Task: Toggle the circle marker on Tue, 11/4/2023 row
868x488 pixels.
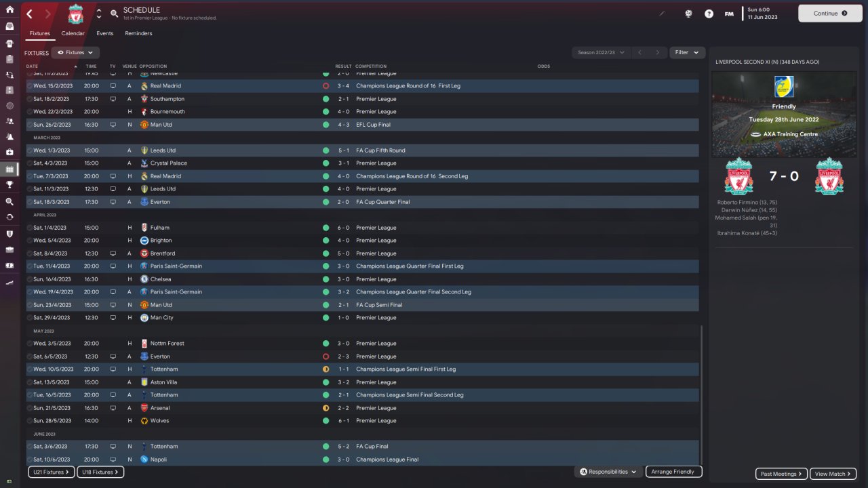Action: click(30, 266)
